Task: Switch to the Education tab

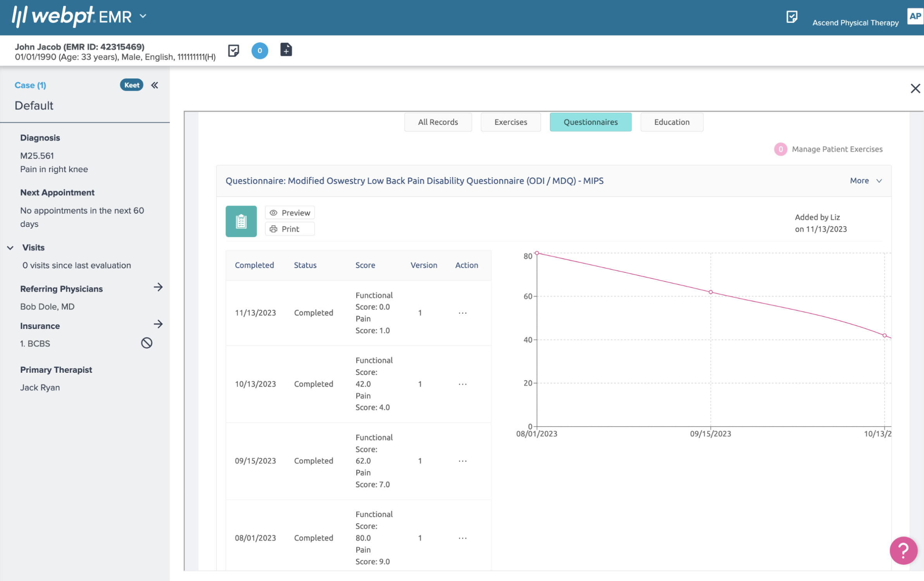Action: [672, 122]
